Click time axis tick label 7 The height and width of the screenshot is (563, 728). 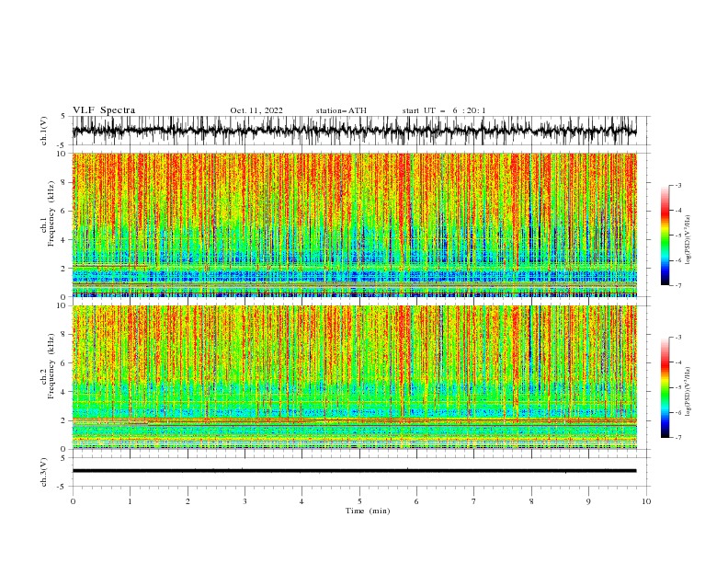coord(474,501)
